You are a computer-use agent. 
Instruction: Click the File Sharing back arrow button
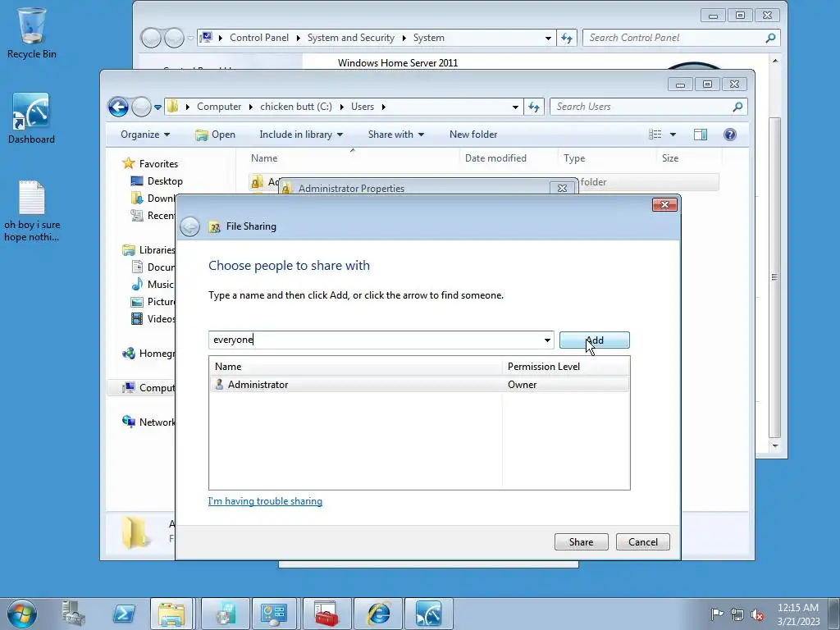(189, 226)
